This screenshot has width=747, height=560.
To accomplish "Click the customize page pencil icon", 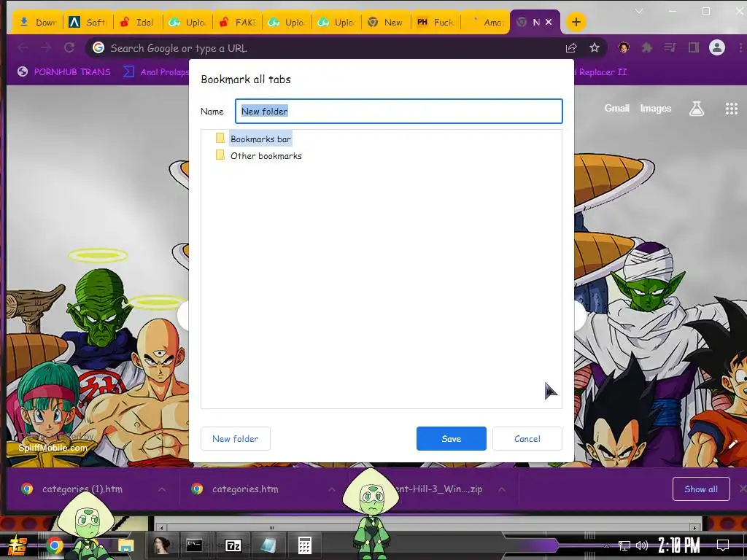I will click(x=732, y=444).
